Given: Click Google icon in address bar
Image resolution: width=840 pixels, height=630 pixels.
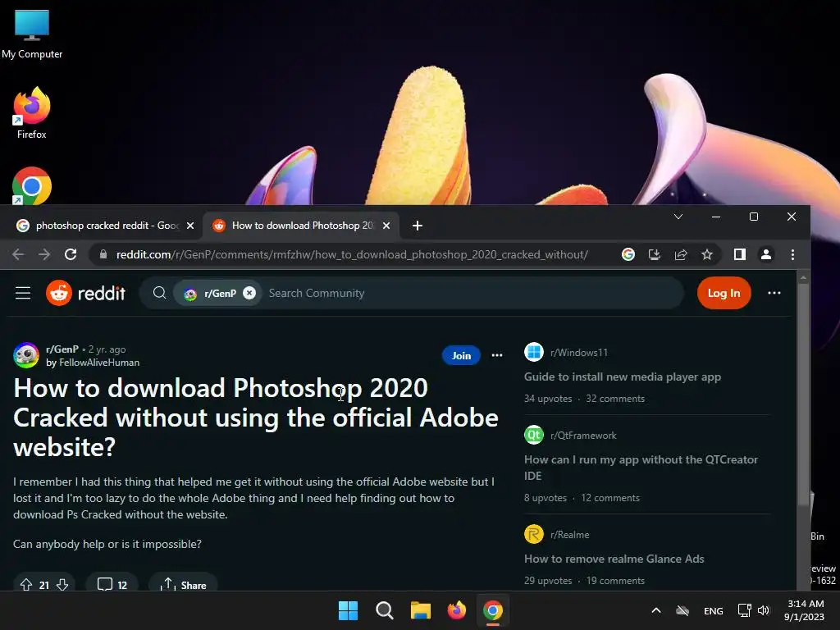Looking at the screenshot, I should [628, 254].
